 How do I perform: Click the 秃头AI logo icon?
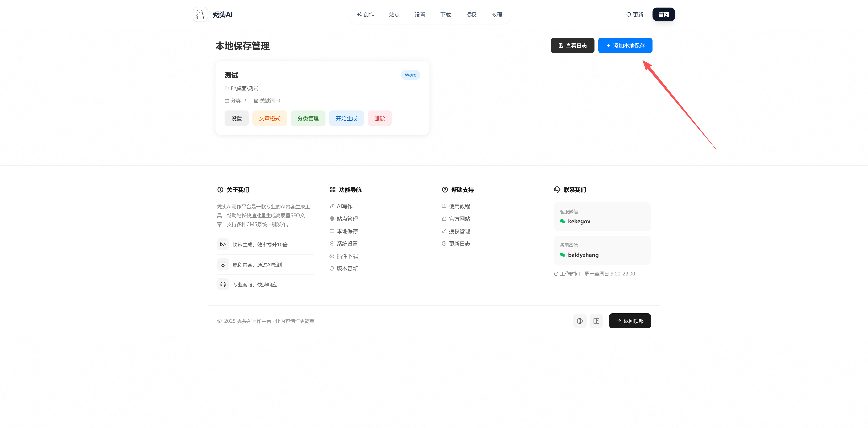tap(200, 15)
